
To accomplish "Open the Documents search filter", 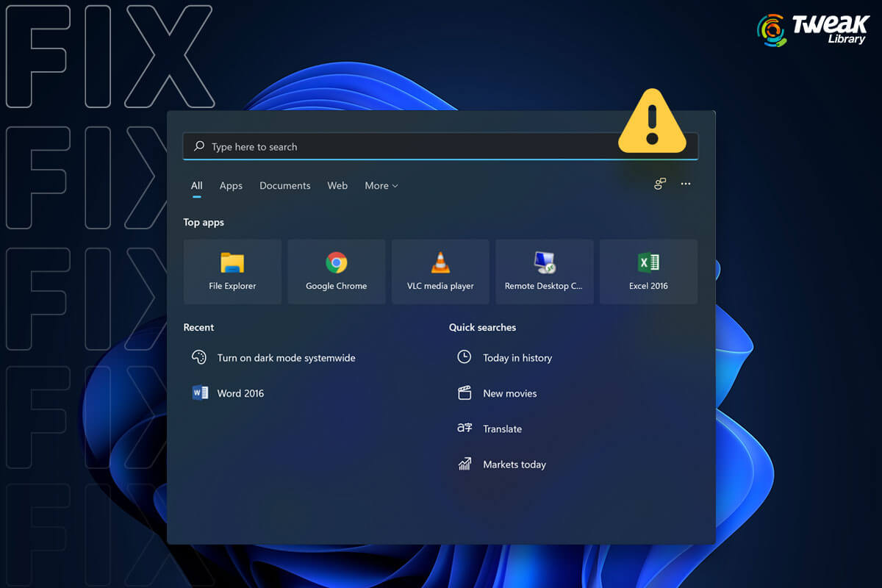I will pos(284,185).
